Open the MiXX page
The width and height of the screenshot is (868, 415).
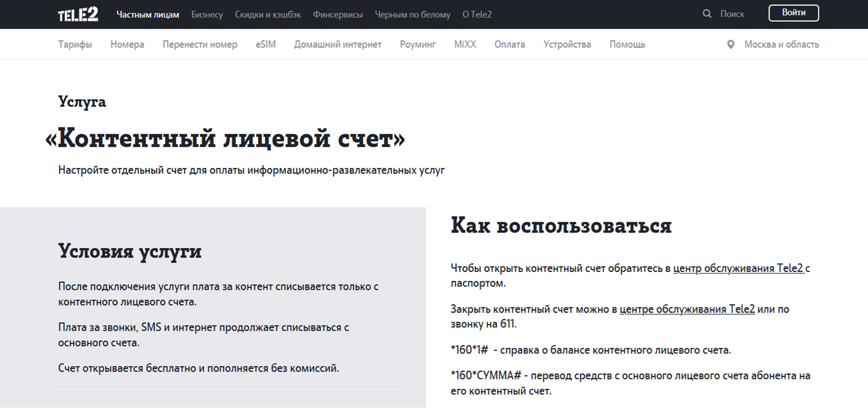465,45
